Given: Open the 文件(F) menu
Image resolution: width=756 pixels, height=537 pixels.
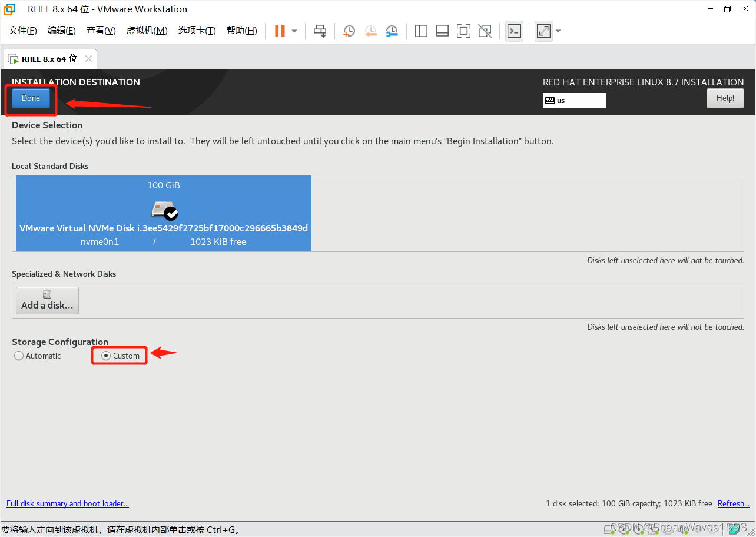Looking at the screenshot, I should coord(23,31).
